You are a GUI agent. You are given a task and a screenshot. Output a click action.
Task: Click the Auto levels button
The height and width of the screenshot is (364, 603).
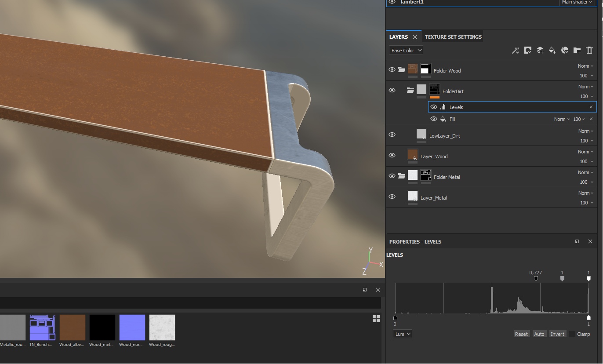click(x=539, y=334)
